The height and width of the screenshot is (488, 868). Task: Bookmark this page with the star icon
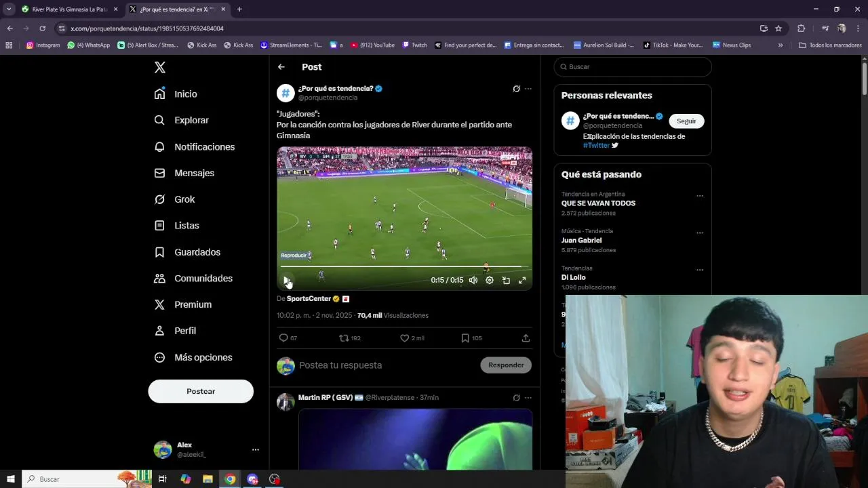[x=778, y=28]
